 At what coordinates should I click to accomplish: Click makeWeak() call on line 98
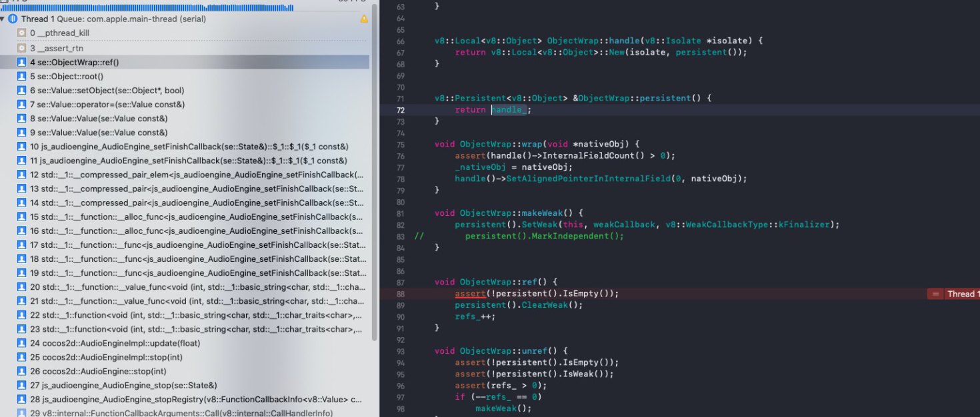503,408
